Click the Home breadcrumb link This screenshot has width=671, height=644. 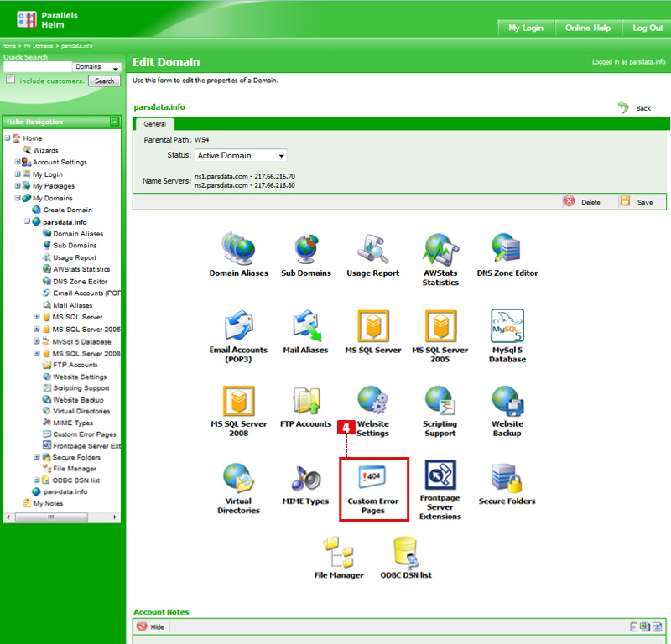[x=8, y=46]
